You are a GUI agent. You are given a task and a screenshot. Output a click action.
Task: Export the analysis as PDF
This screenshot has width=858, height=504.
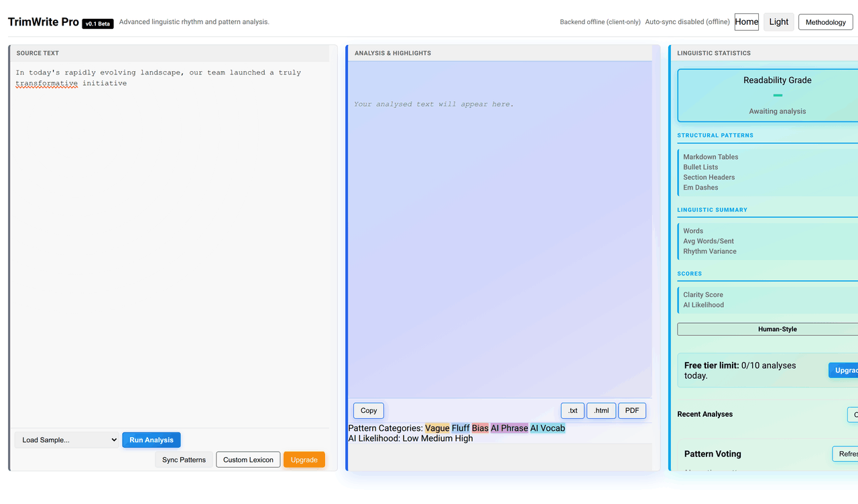tap(632, 410)
